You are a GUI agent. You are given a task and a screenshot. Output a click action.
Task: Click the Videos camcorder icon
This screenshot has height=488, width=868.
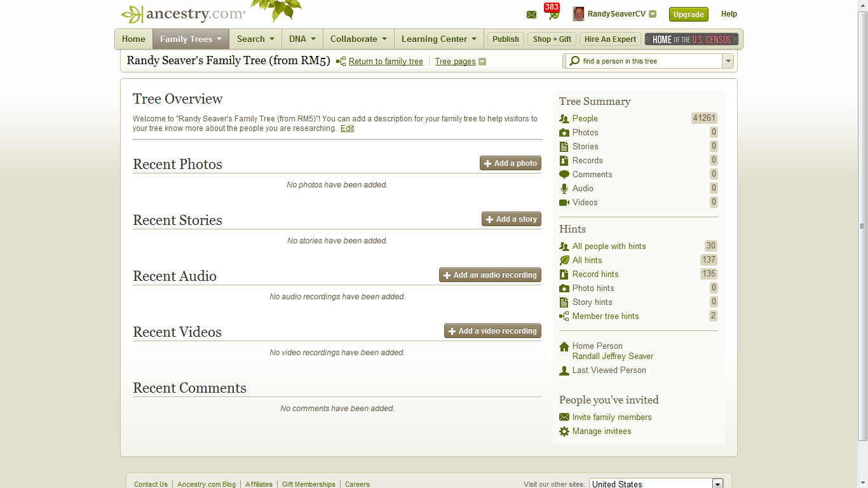(564, 203)
